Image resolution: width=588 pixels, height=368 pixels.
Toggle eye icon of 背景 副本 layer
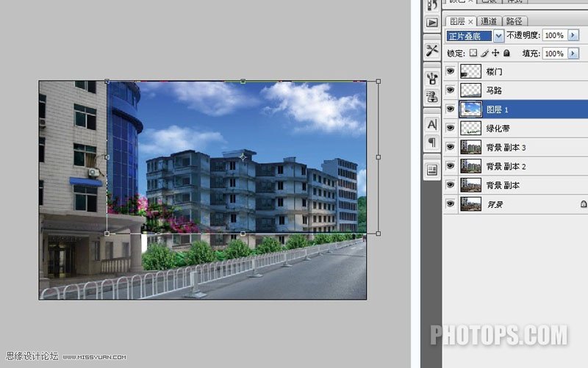coord(450,185)
